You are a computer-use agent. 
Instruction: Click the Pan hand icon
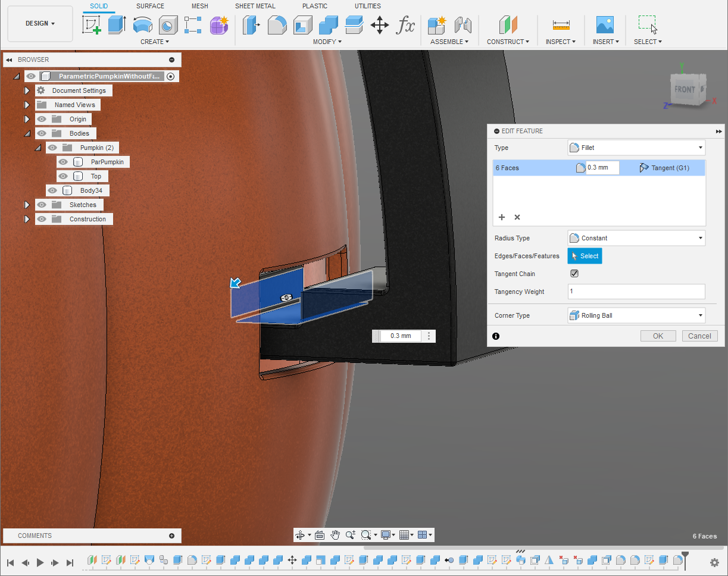point(335,535)
